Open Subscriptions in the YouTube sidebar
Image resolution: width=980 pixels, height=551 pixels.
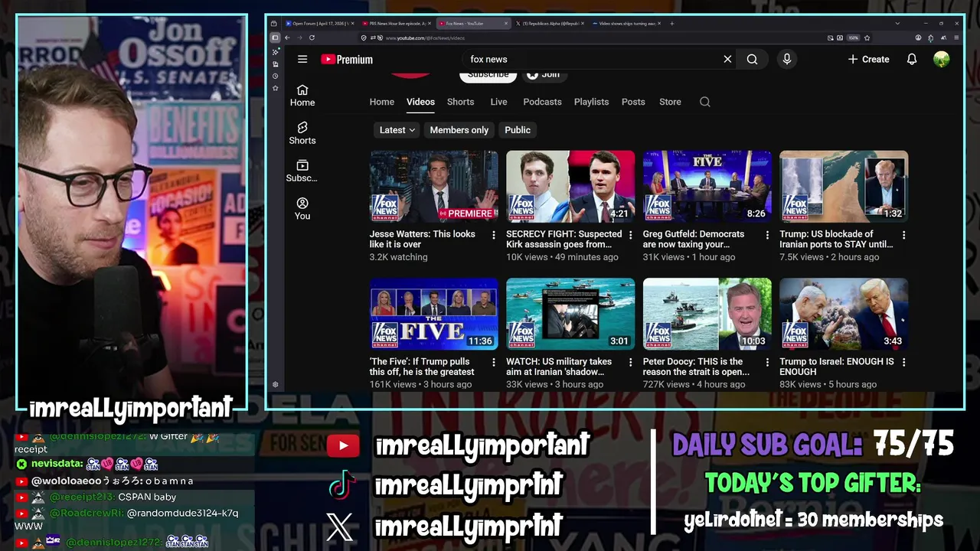302,171
